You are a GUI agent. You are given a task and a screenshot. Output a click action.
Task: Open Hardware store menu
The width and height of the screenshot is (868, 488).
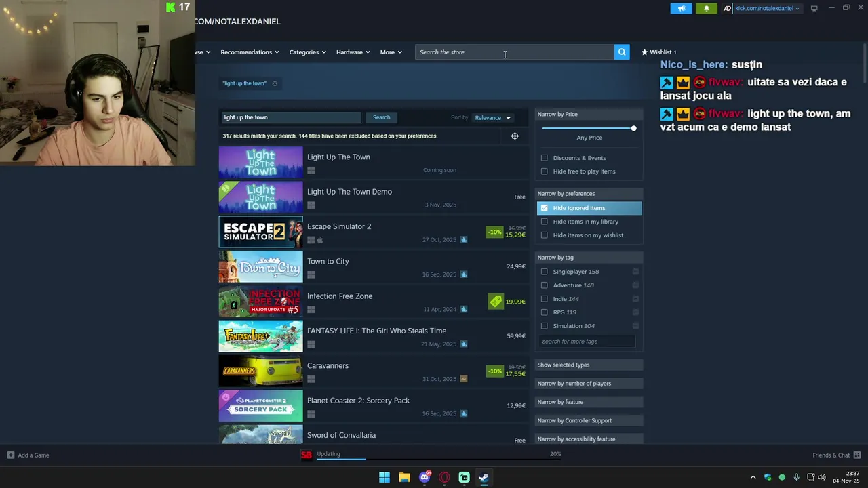pyautogui.click(x=353, y=52)
